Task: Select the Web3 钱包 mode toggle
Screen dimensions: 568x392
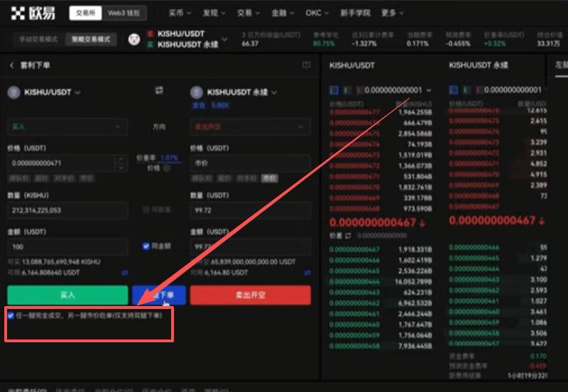Action: pos(124,13)
